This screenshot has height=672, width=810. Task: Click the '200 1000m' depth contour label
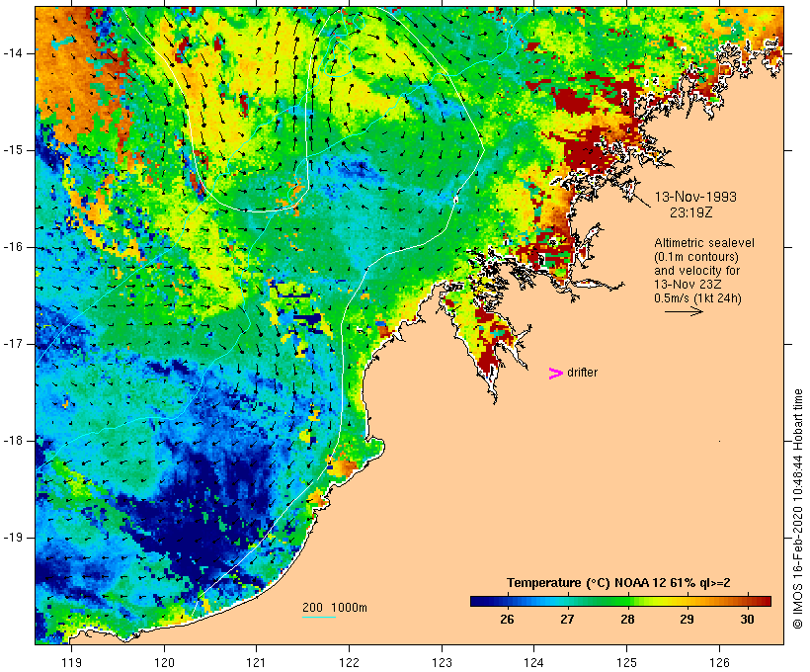pos(335,608)
